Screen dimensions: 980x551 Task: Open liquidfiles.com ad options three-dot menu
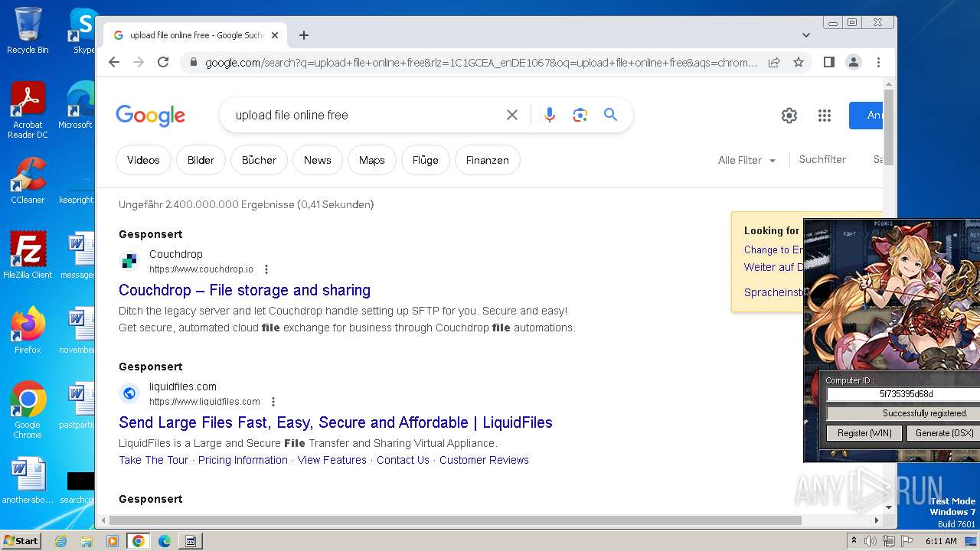273,402
